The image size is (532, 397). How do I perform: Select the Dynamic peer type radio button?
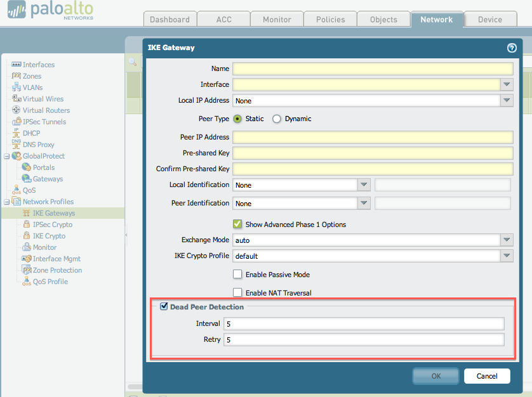(277, 119)
